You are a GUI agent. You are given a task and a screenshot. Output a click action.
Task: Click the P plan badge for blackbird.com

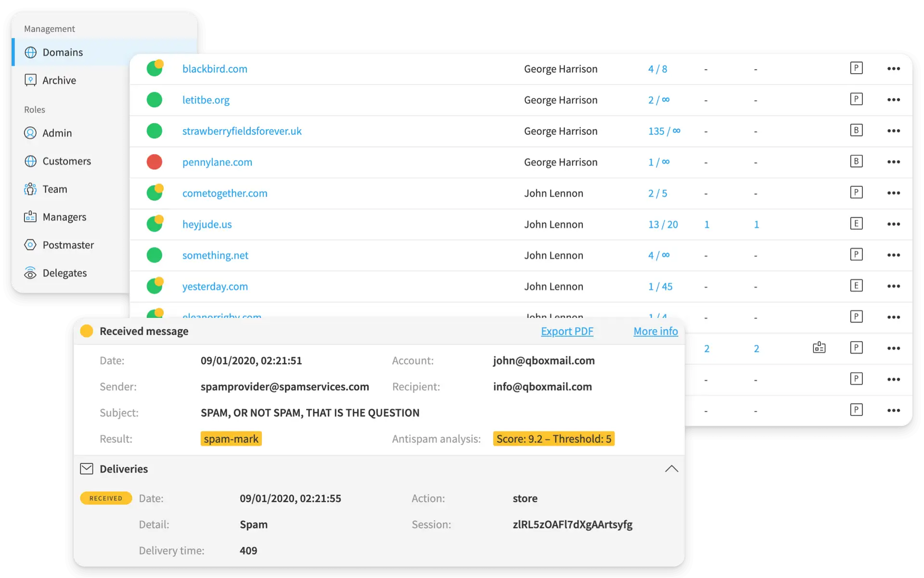856,68
